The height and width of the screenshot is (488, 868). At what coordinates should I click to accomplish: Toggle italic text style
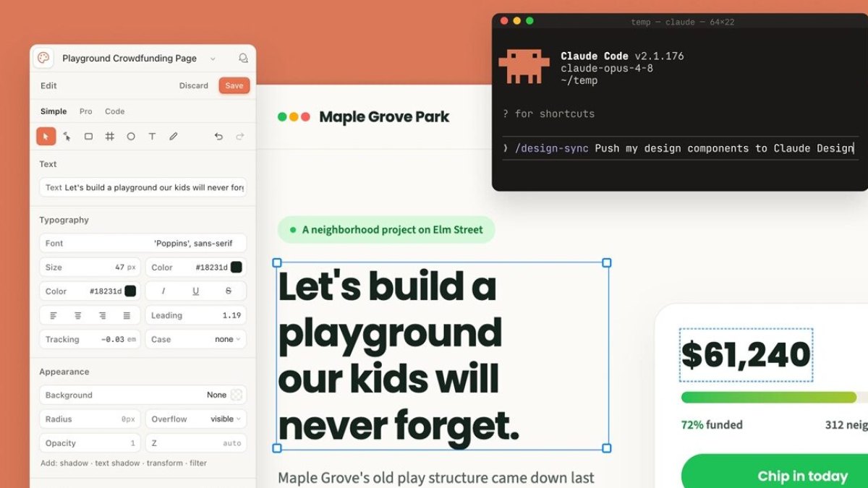163,291
